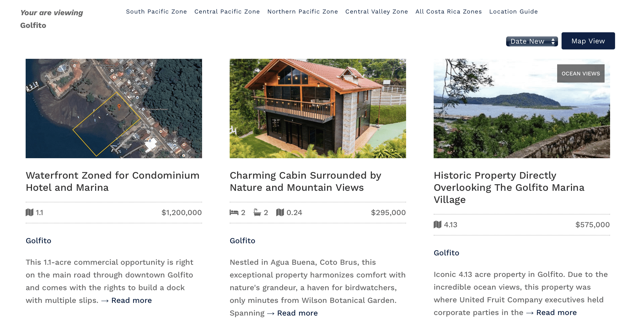Click the lot size icon beside 0.24
Screen dimensions: 644x328
tap(280, 212)
